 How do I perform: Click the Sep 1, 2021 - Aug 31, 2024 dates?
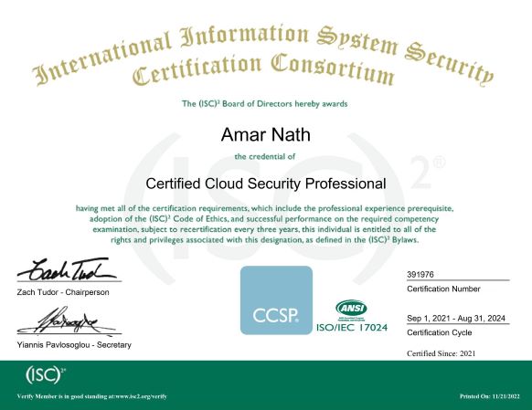click(456, 318)
